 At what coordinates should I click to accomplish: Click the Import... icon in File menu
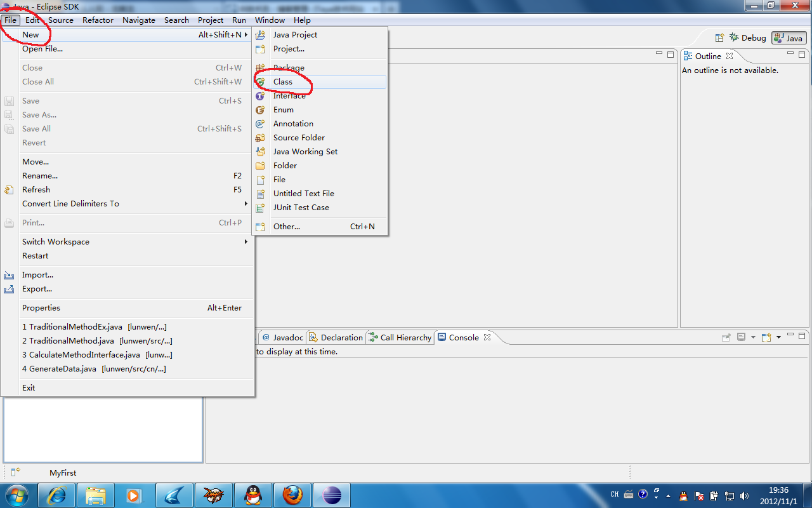click(x=10, y=275)
